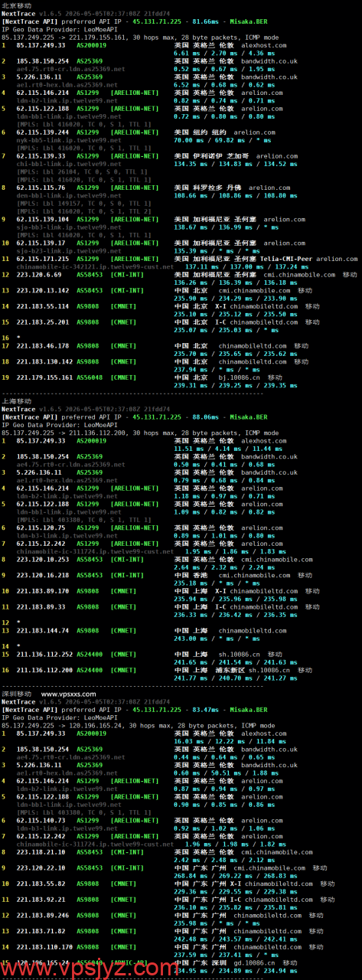362x980 pixels.
Task: Click the 美国 伊利诺伊 芝加哥 location text
Action: point(212,156)
